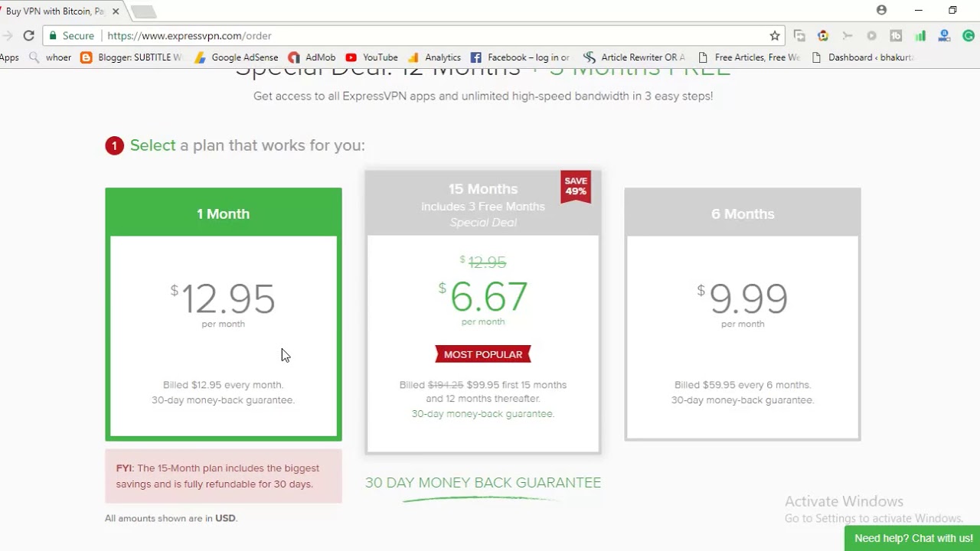Click the 30 DAY MONEY BACK GUARANTEE heading

483,483
